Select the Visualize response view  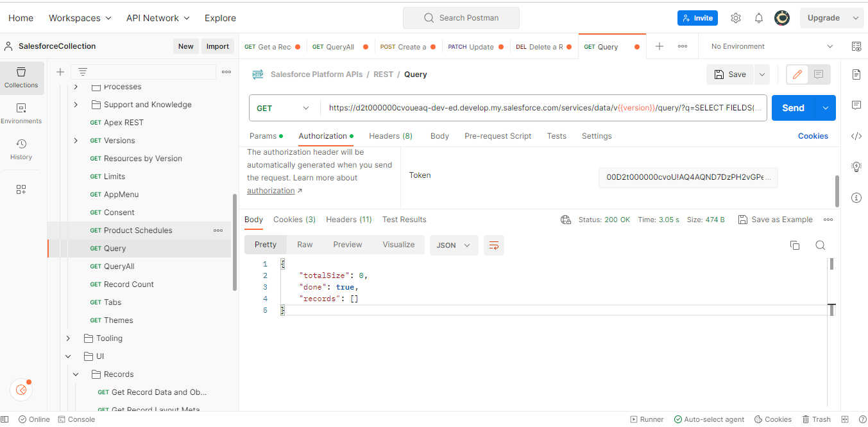point(398,245)
